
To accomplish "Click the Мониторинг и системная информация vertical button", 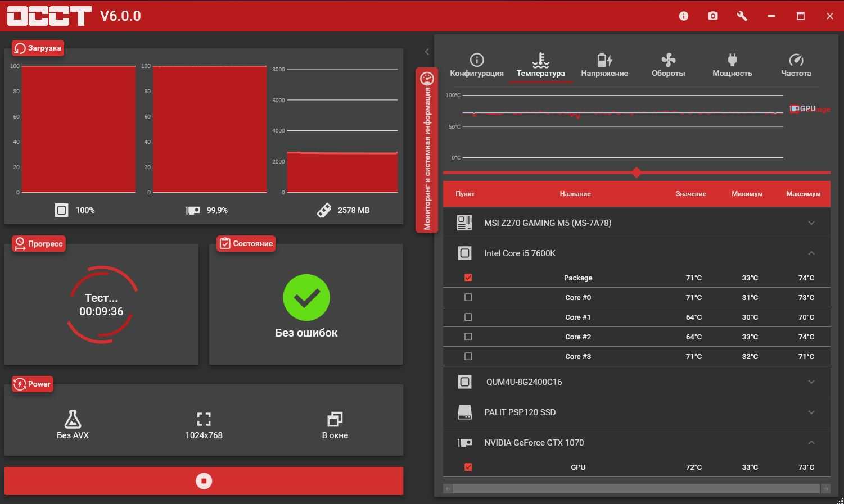I will click(x=427, y=151).
